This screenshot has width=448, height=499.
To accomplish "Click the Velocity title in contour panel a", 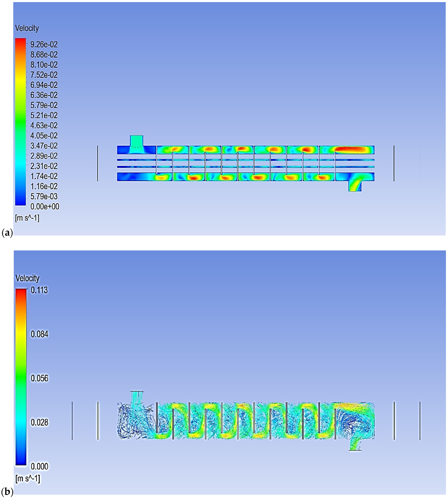I will pyautogui.click(x=27, y=28).
